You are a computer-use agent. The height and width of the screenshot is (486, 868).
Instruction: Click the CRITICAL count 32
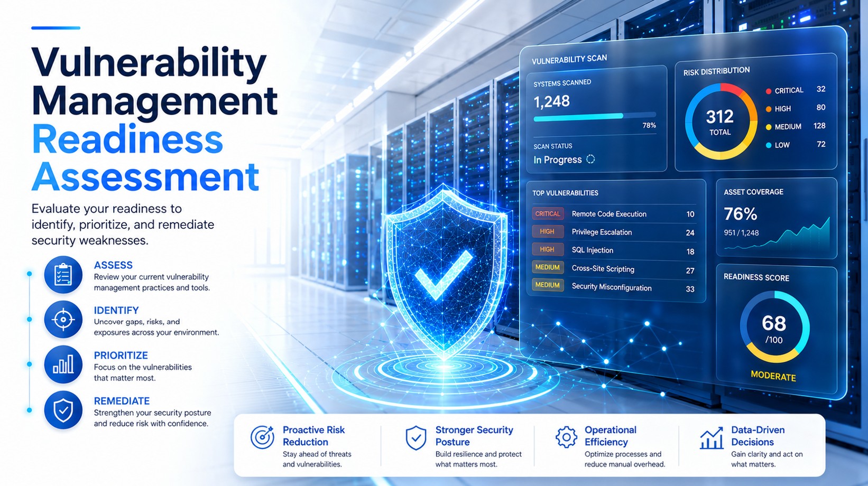(x=820, y=89)
